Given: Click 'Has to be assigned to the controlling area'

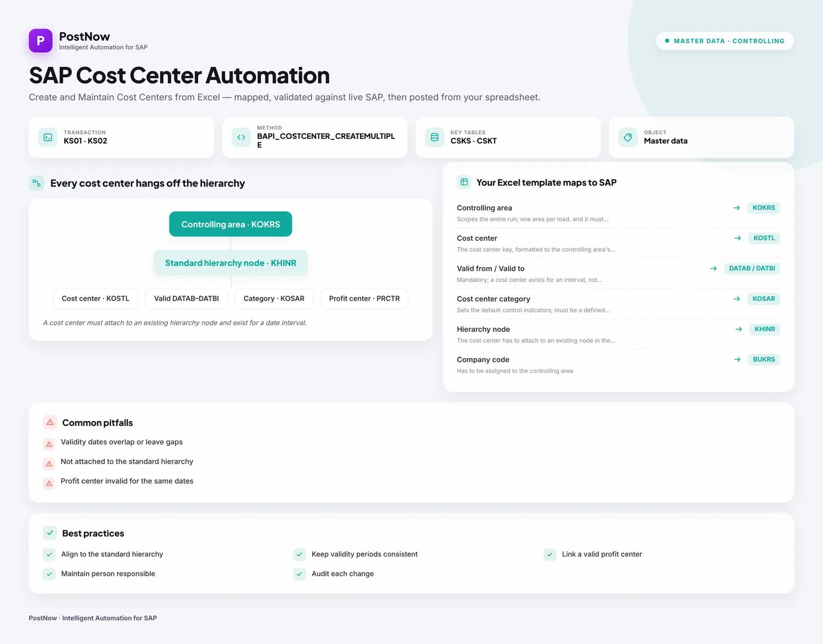Looking at the screenshot, I should pyautogui.click(x=515, y=371).
